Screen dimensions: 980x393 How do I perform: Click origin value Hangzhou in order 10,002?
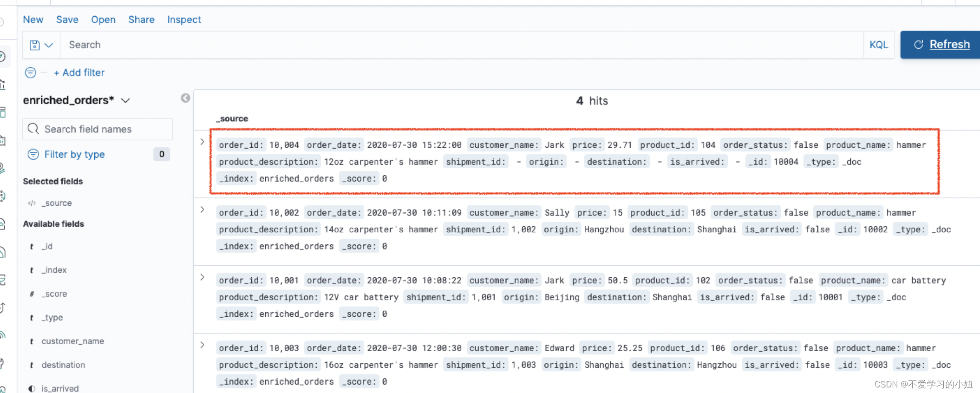[604, 229]
